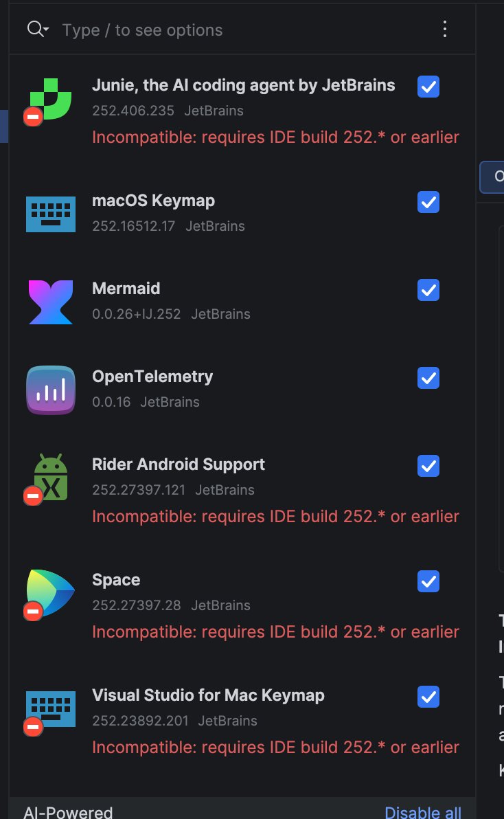
Task: Click the Junie plugin title text
Action: [x=244, y=85]
